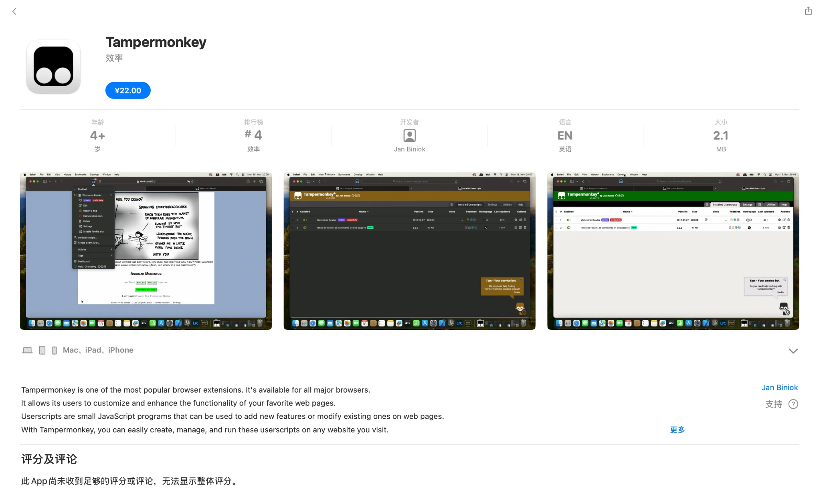Click the 效率 category label

[x=114, y=58]
